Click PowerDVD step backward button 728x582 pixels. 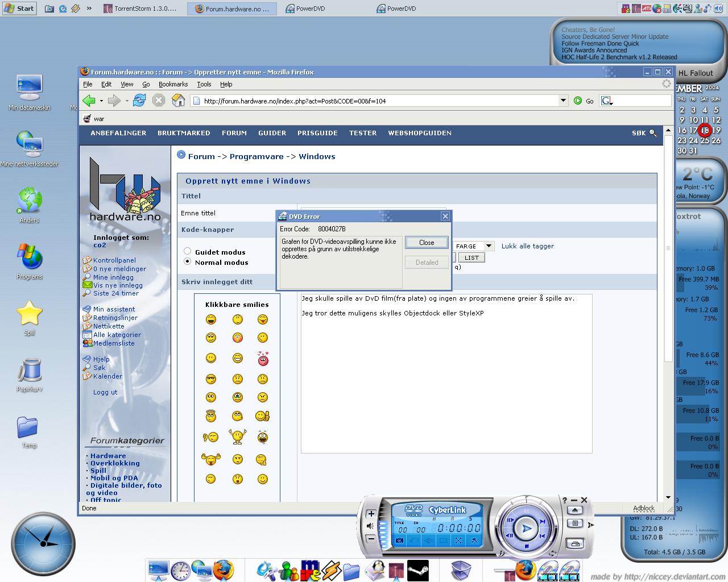(x=510, y=535)
